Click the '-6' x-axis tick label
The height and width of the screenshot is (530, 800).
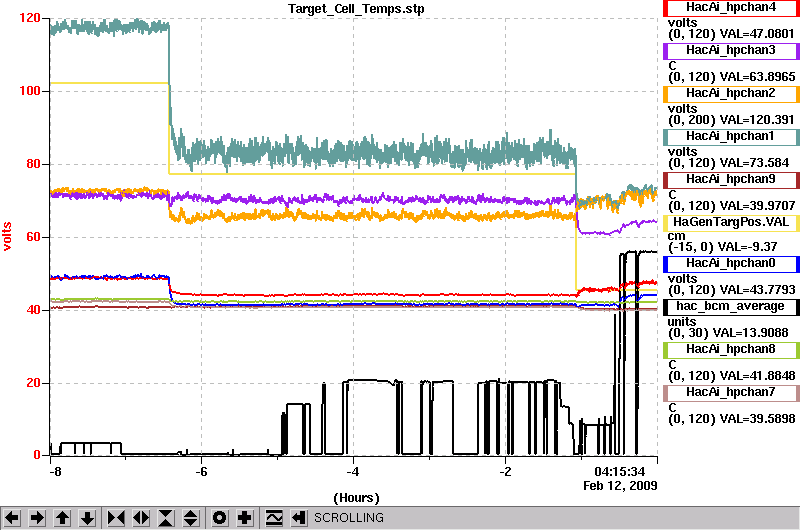[x=201, y=472]
